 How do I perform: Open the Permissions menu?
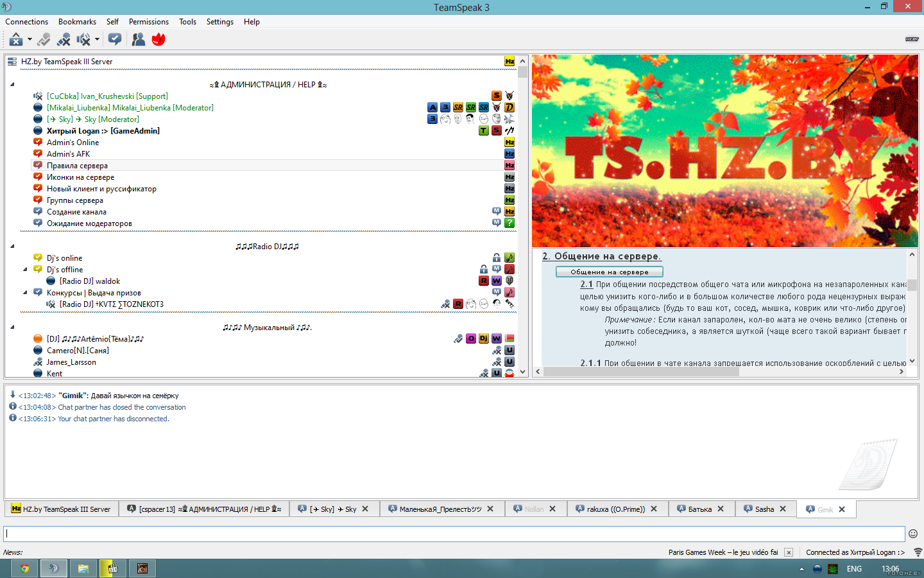pos(149,22)
